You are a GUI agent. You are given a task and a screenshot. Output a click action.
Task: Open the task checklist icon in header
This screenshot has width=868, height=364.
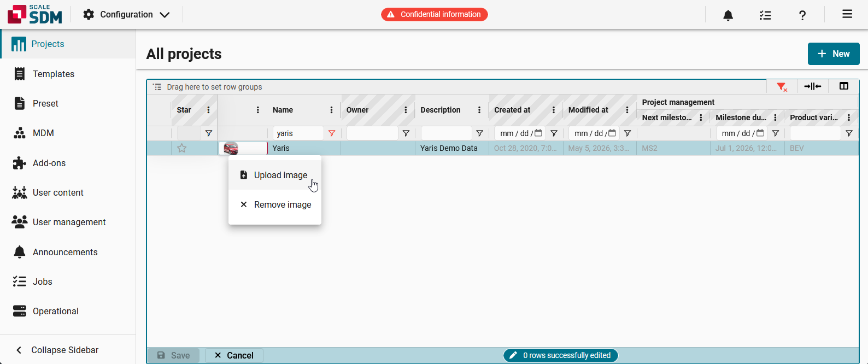point(765,15)
